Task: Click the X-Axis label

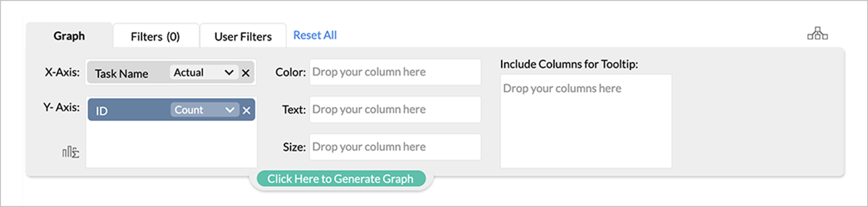Action: [x=62, y=72]
